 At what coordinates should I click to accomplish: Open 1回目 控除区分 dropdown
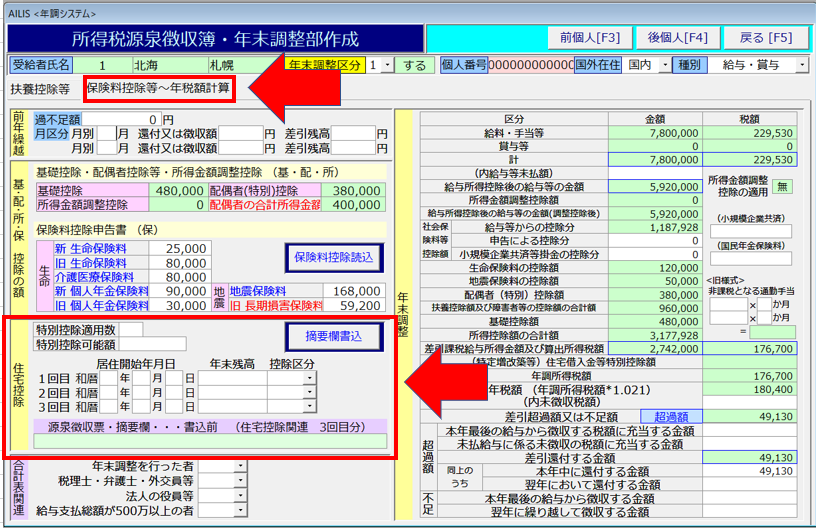(x=310, y=379)
